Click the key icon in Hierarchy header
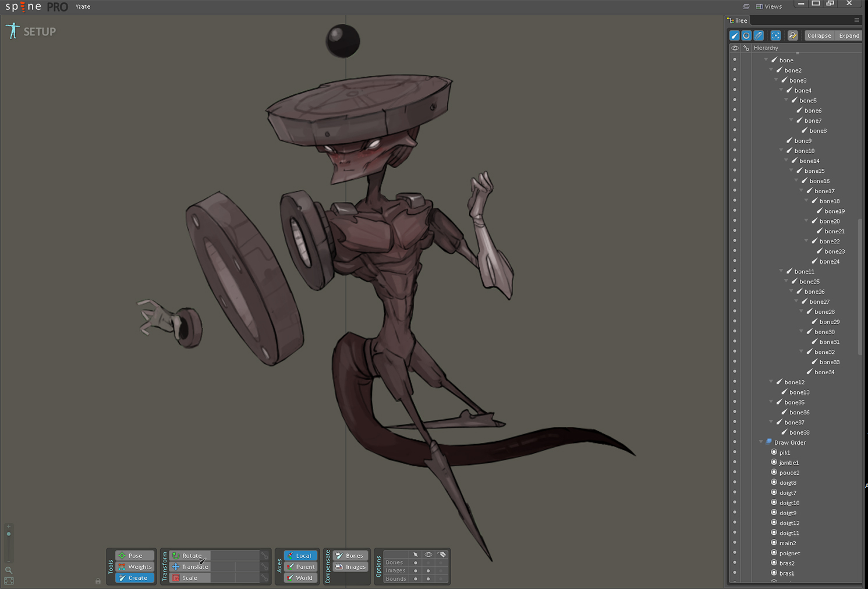Image resolution: width=868 pixels, height=589 pixels. 746,48
